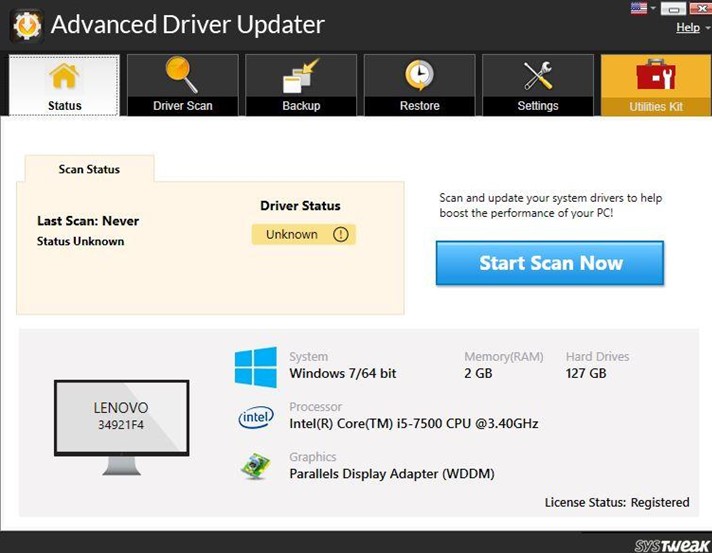The height and width of the screenshot is (553, 712).
Task: Click the '127 GB' hard drives value
Action: (586, 373)
